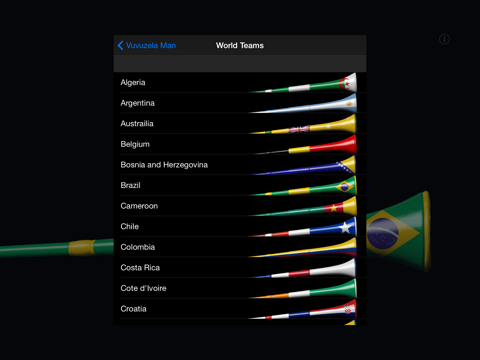
Task: Choose the Croatia team row
Action: click(240, 309)
